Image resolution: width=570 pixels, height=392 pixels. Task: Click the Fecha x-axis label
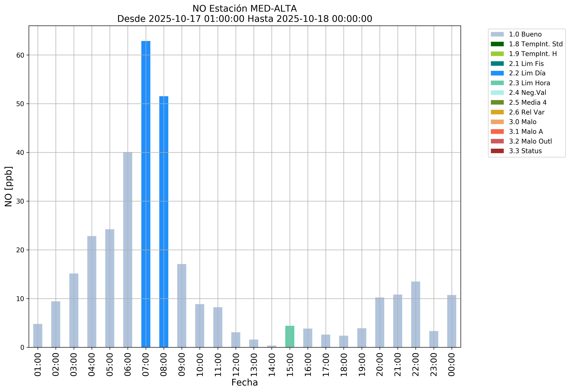245,383
